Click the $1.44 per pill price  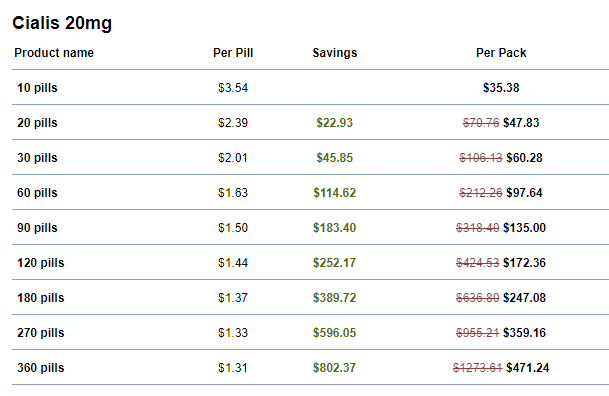[233, 263]
